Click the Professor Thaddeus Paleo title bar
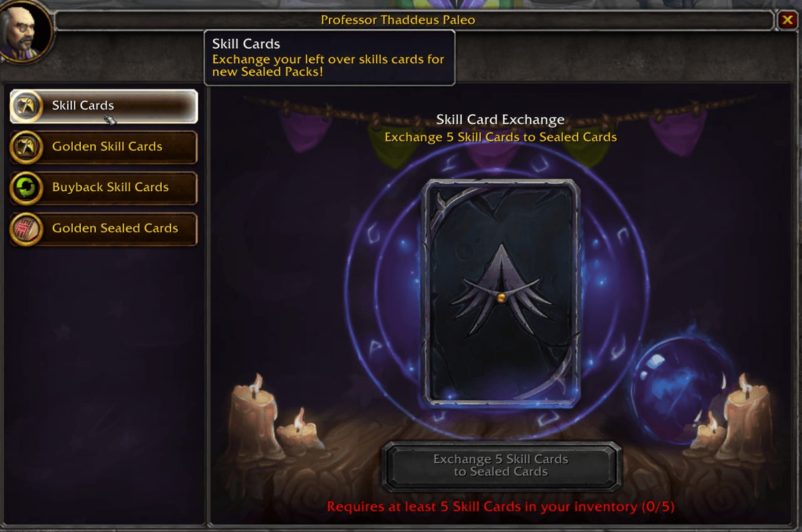The image size is (802, 532). (x=414, y=20)
